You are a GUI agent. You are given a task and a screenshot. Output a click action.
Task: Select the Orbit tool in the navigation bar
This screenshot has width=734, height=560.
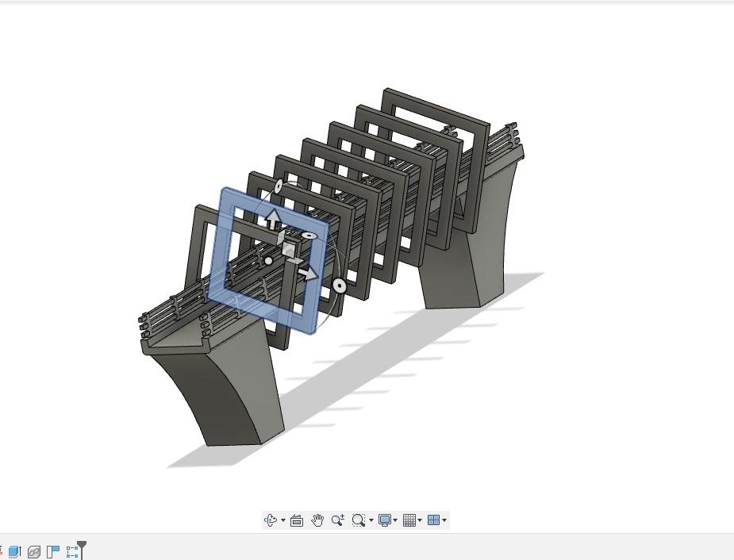(272, 520)
